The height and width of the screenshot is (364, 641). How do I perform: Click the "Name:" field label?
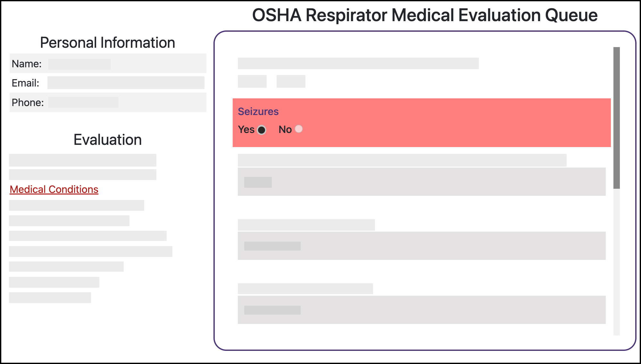[27, 64]
